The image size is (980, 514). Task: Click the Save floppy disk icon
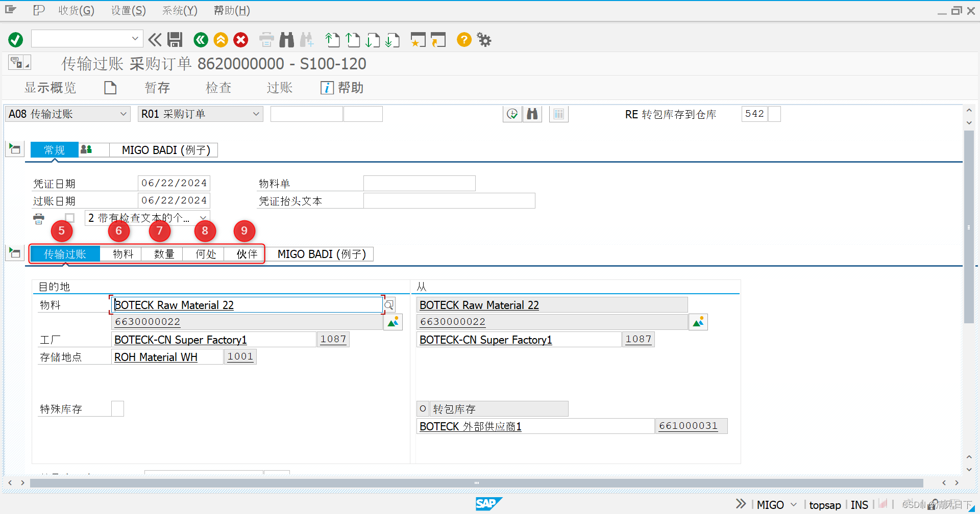point(175,40)
